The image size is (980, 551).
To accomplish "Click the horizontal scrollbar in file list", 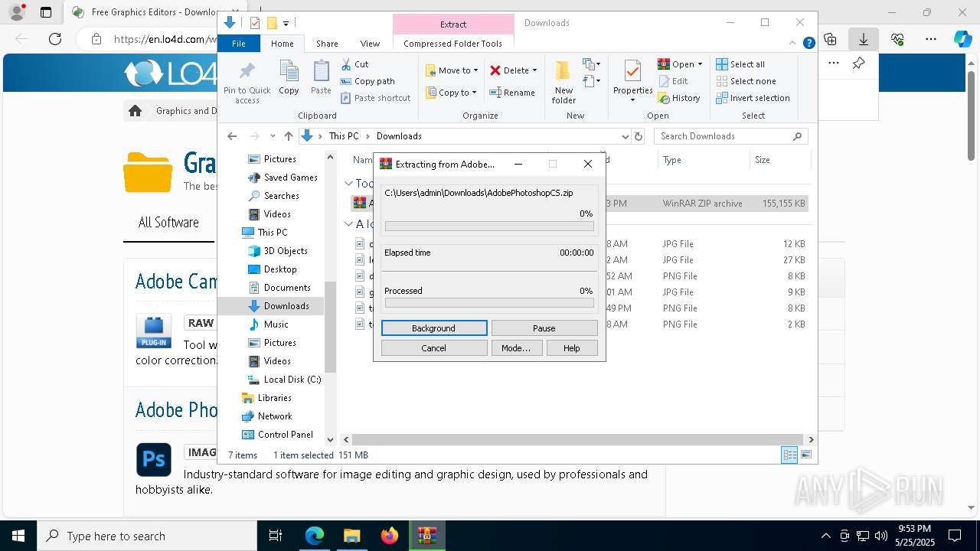I will [578, 439].
